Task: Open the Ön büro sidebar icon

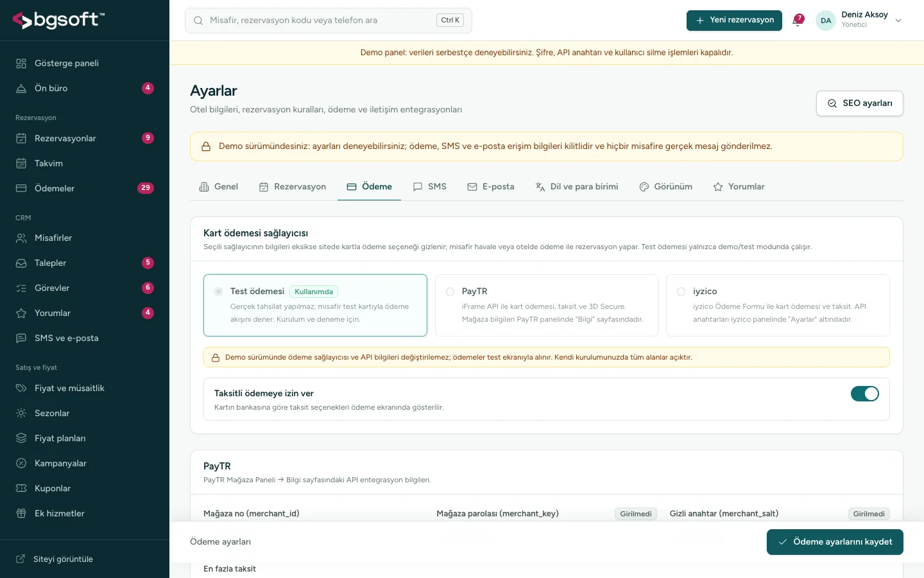Action: [21, 89]
